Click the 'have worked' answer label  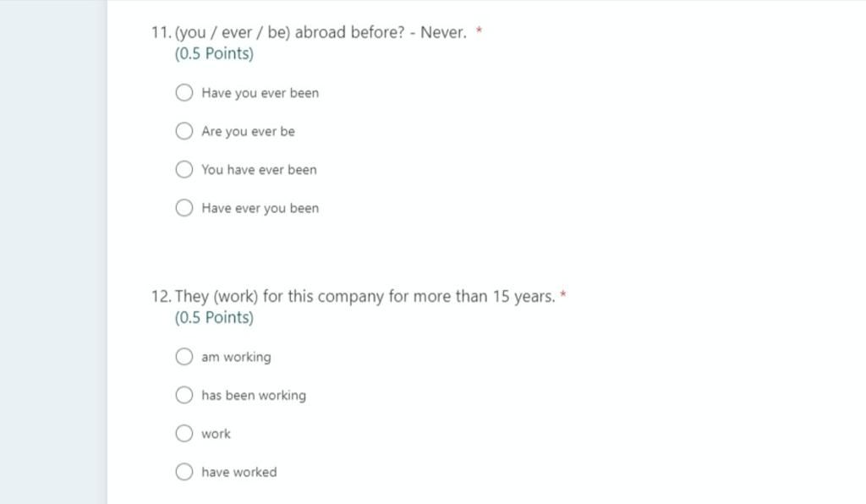click(x=239, y=472)
